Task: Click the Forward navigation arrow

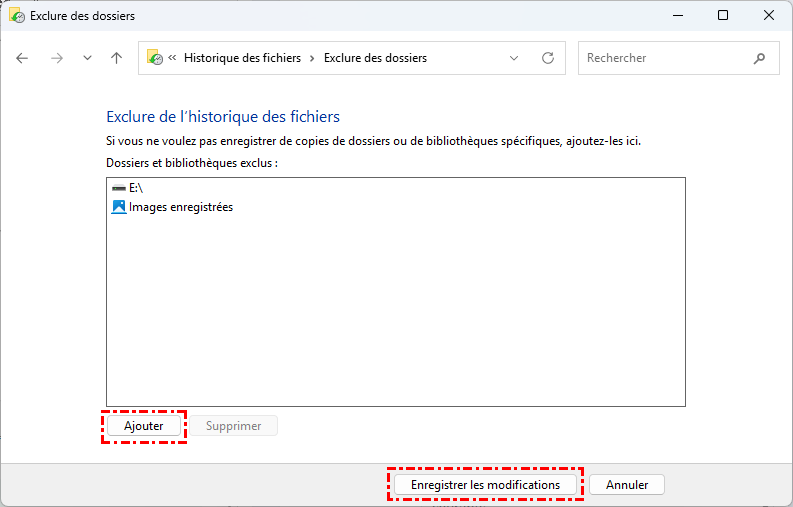Action: coord(57,58)
